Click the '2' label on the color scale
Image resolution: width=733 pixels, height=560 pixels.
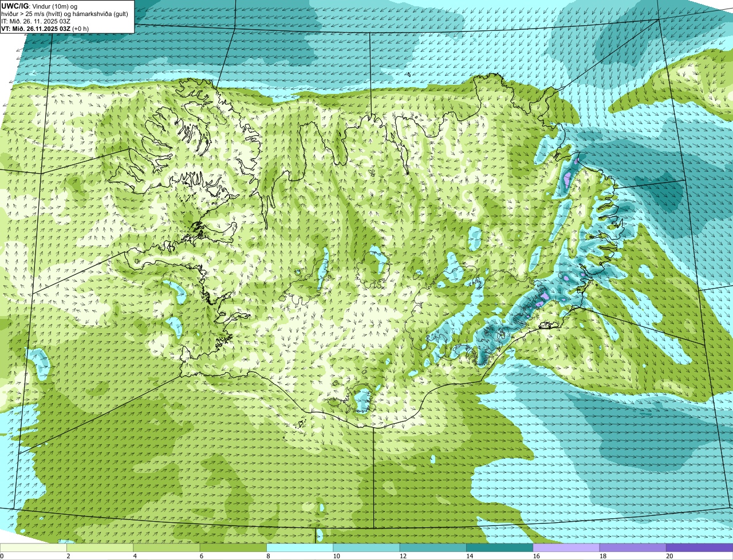pos(68,556)
